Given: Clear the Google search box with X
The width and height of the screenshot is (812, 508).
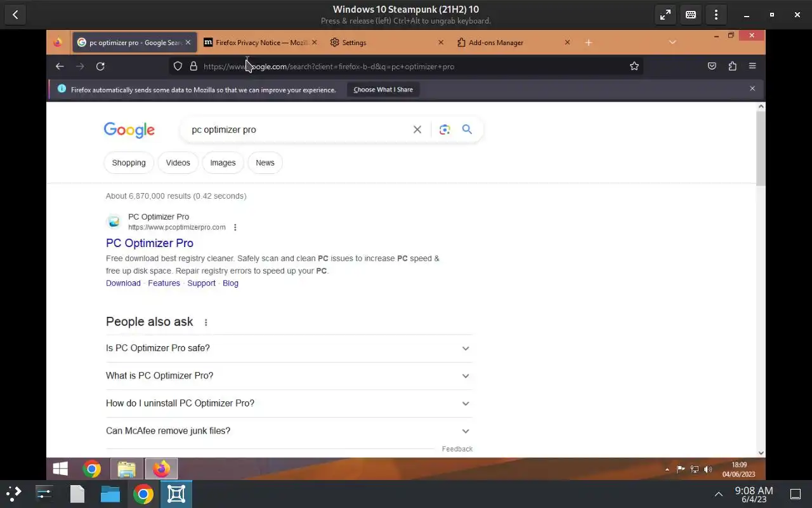Looking at the screenshot, I should [417, 130].
